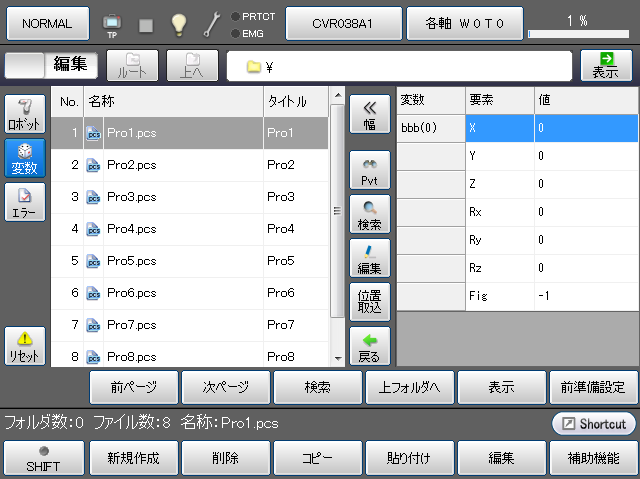This screenshot has height=479, width=640.
Task: Toggle the NORMAL mode button
Action: 47,22
